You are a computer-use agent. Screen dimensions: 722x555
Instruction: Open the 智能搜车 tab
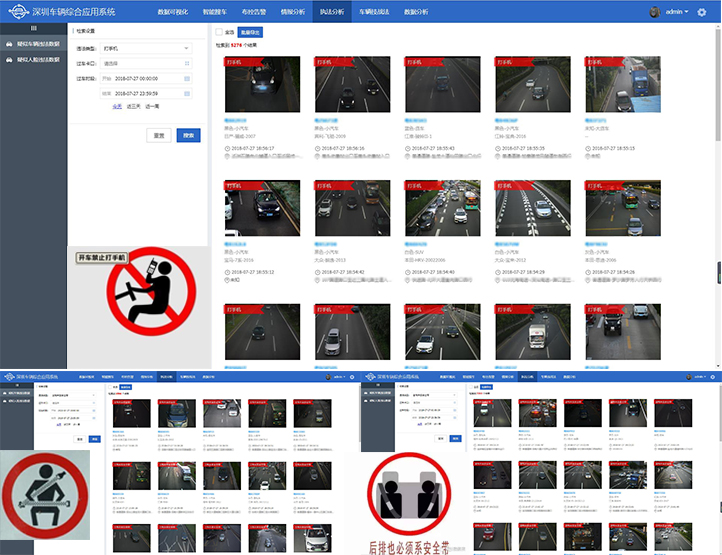pyautogui.click(x=215, y=12)
